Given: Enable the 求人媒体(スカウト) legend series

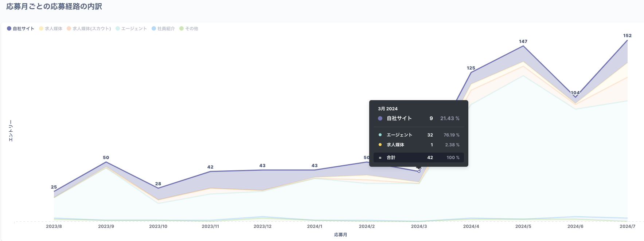Looking at the screenshot, I should [89, 28].
